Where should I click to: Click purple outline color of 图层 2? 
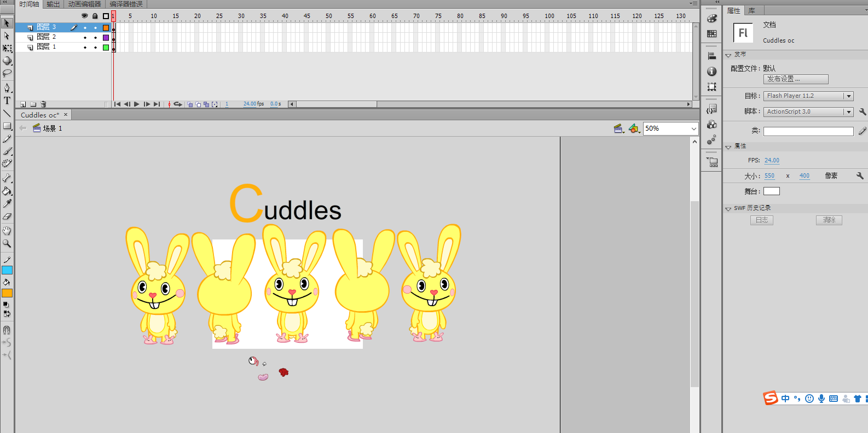pyautogui.click(x=106, y=38)
